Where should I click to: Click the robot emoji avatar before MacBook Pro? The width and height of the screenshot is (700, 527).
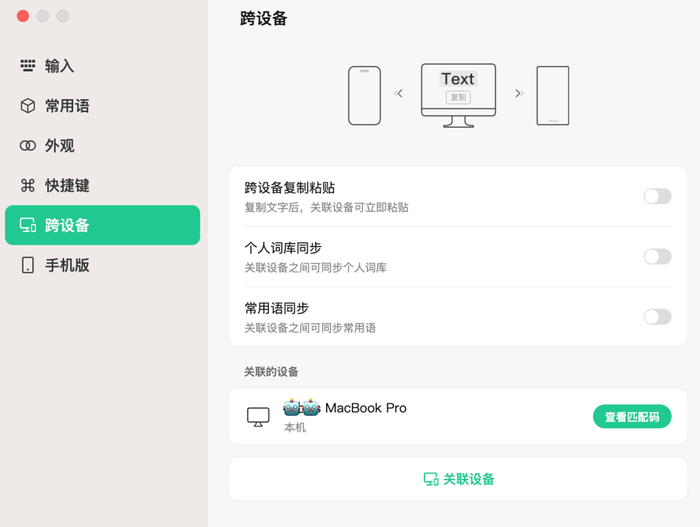point(302,407)
